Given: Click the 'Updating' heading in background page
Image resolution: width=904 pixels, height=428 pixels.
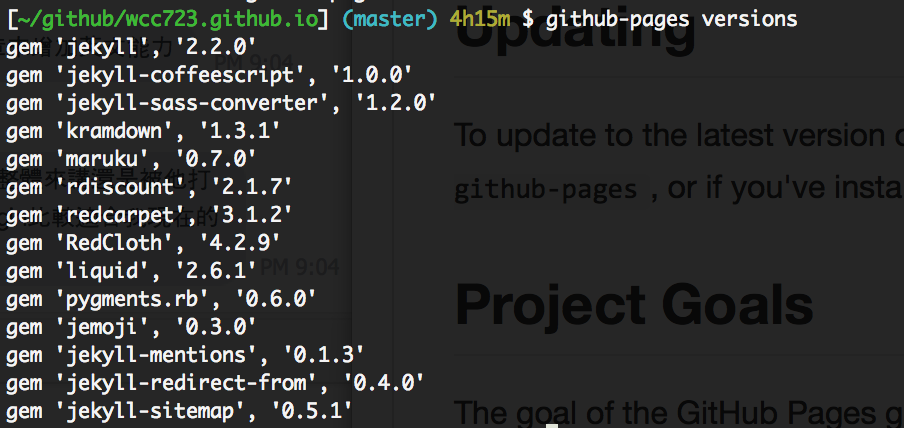Looking at the screenshot, I should pos(575,33).
